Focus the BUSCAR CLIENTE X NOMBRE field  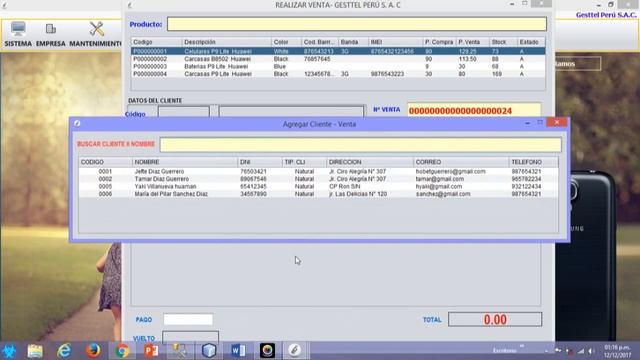(360, 144)
